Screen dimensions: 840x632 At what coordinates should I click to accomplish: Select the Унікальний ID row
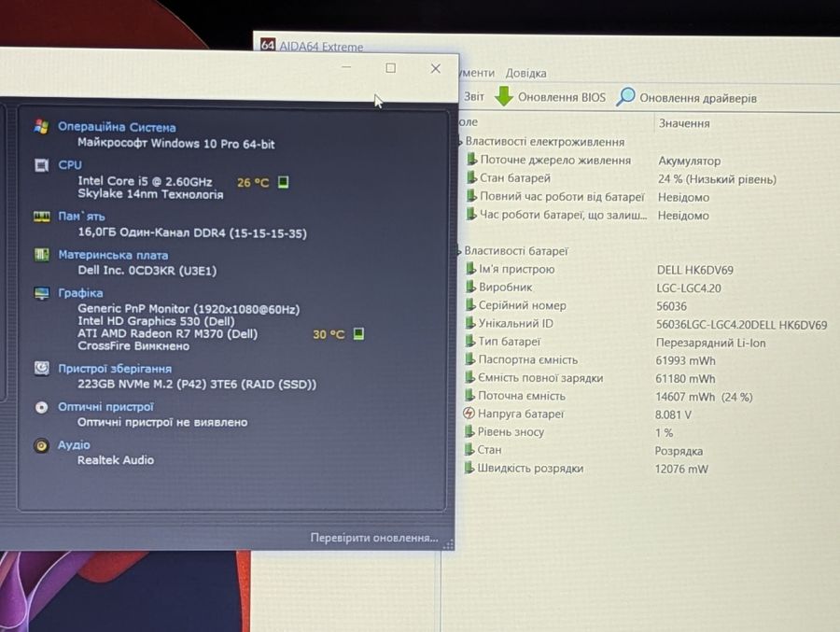[647, 324]
